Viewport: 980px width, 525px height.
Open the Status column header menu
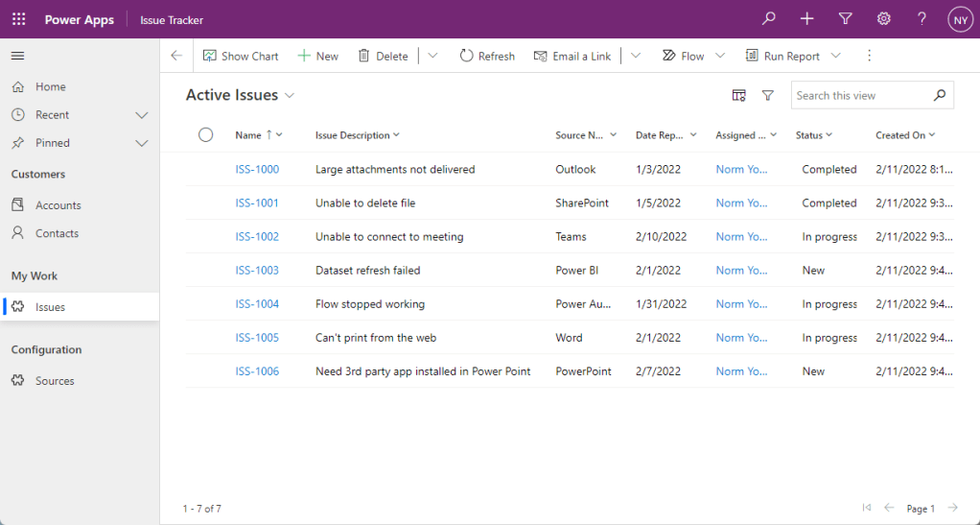(814, 135)
